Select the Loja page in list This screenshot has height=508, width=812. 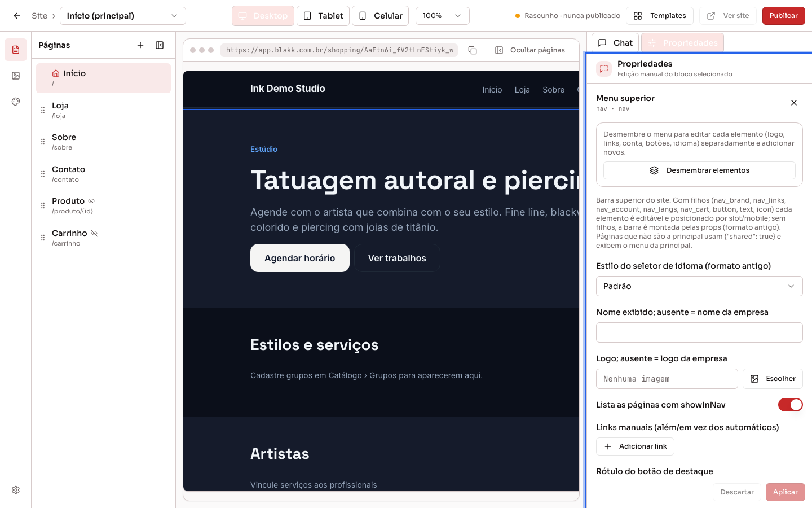point(103,110)
